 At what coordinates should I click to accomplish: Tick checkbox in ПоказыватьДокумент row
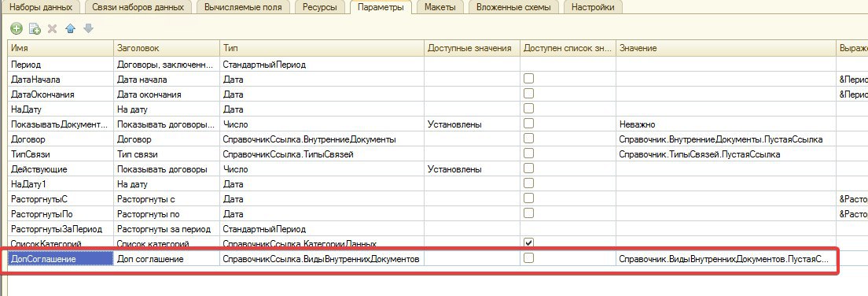pyautogui.click(x=528, y=124)
